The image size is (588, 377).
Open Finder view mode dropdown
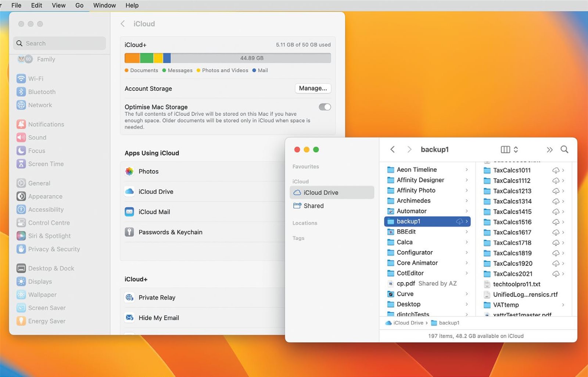[509, 149]
